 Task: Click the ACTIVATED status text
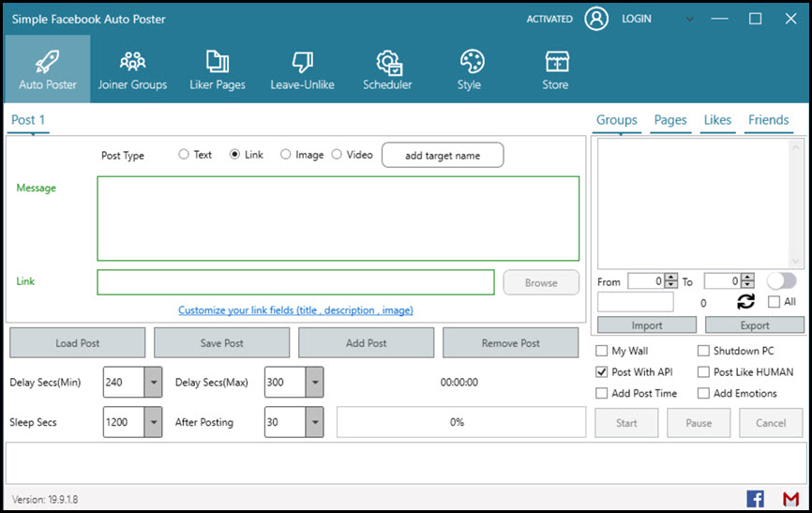[549, 19]
